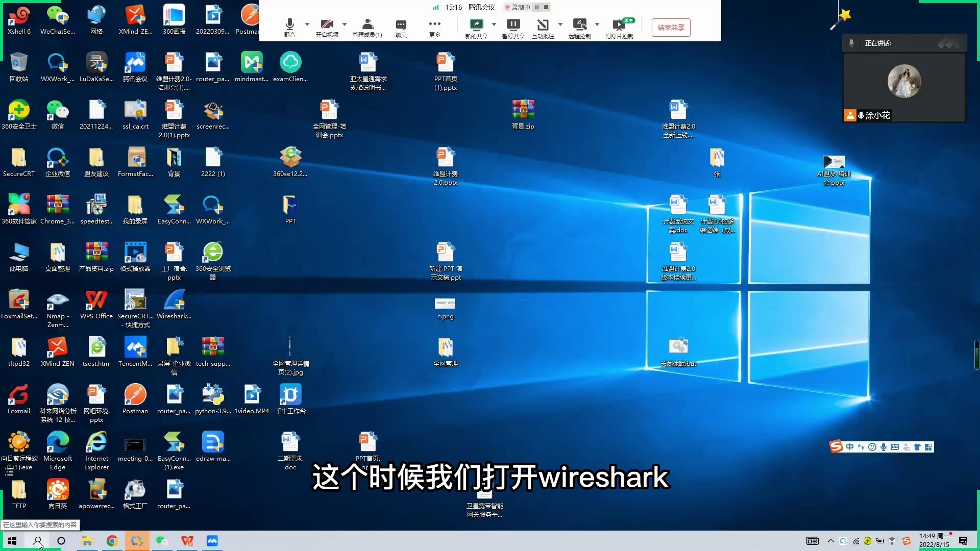
Task: Select 涂小花 participant avatar thumbnail
Action: coord(904,82)
